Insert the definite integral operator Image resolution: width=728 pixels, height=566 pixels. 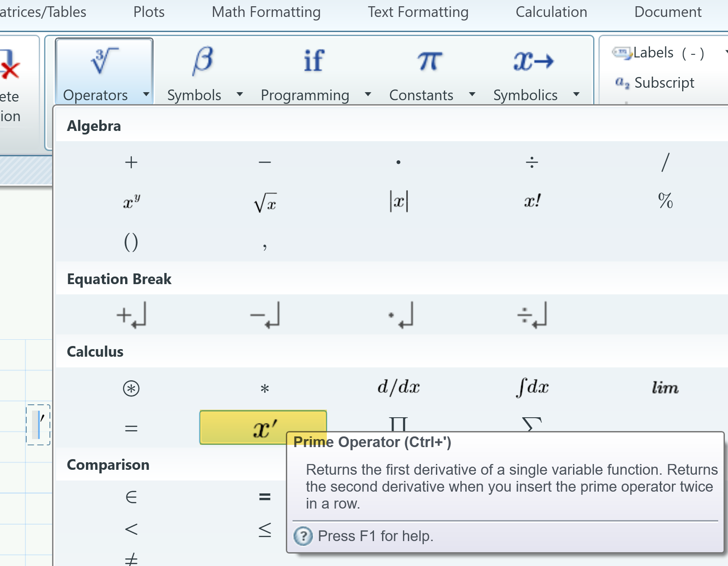click(x=531, y=387)
